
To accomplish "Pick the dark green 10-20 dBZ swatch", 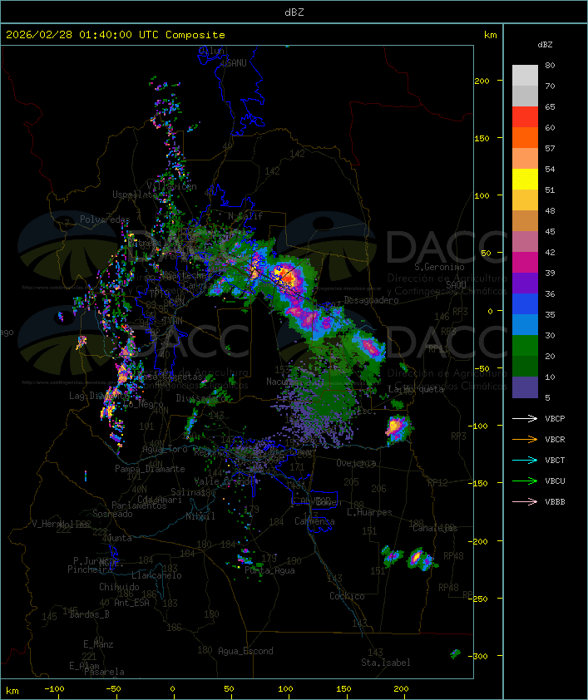I will 525,366.
